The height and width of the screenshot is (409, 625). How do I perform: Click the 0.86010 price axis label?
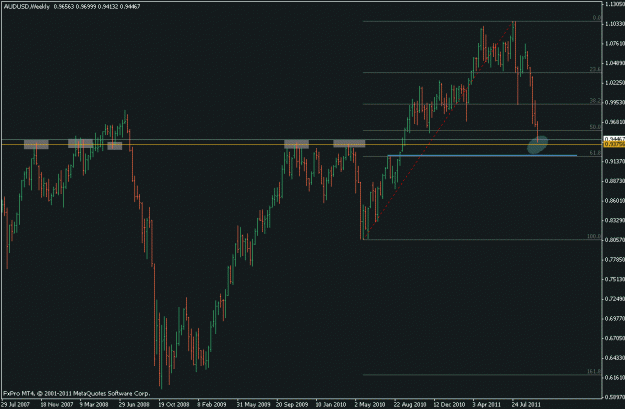tap(615, 201)
